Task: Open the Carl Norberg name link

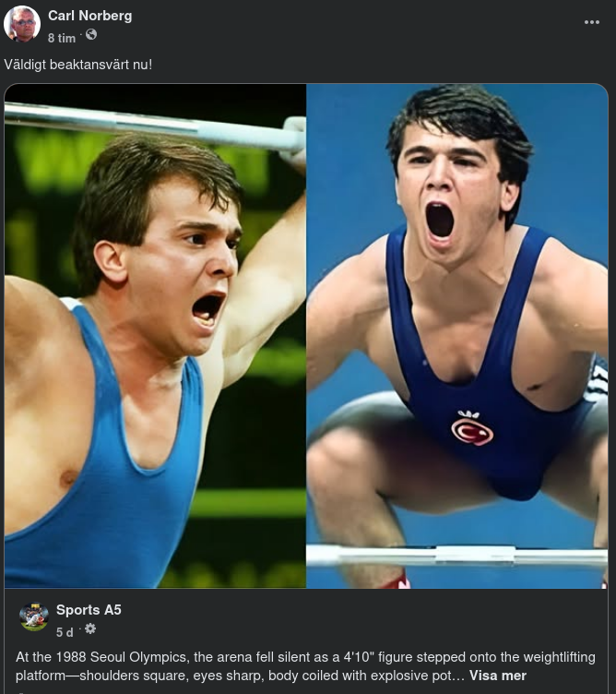Action: coord(89,16)
